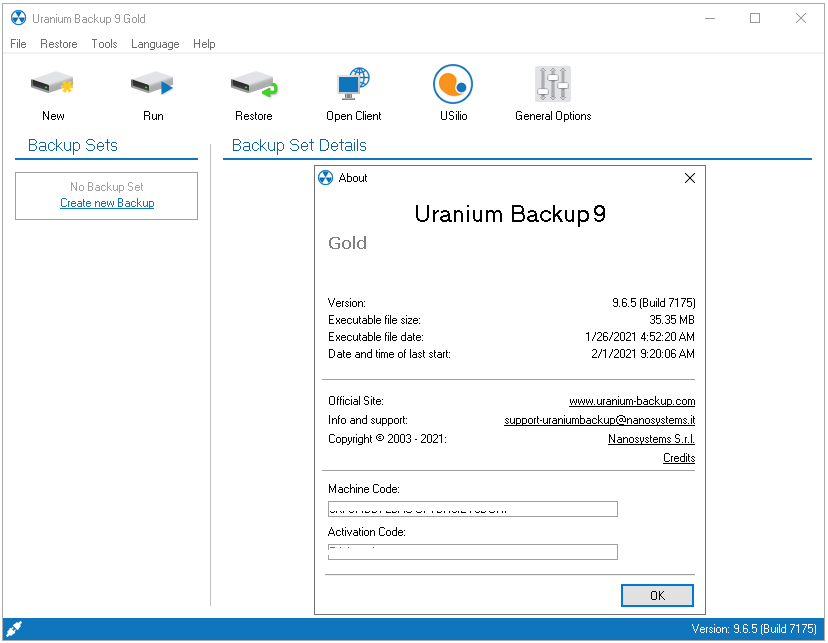Click the Copyright © 2003 - 2021 label
Viewport: 828px width, 643px height.
(387, 439)
